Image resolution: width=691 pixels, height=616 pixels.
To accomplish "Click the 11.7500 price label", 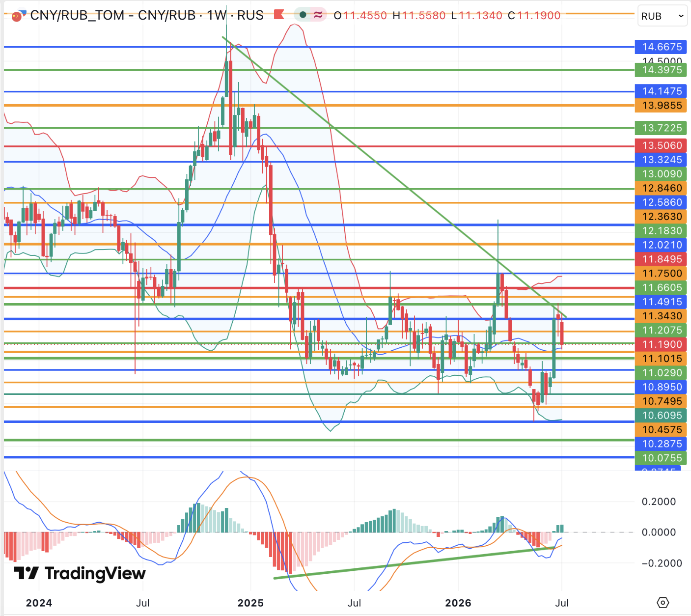I will 661,274.
